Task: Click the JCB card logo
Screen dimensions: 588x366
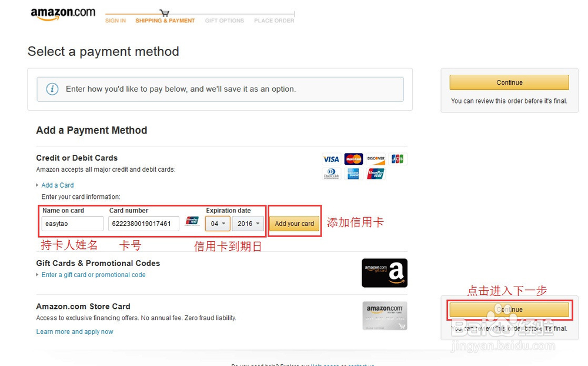Action: pyautogui.click(x=397, y=159)
